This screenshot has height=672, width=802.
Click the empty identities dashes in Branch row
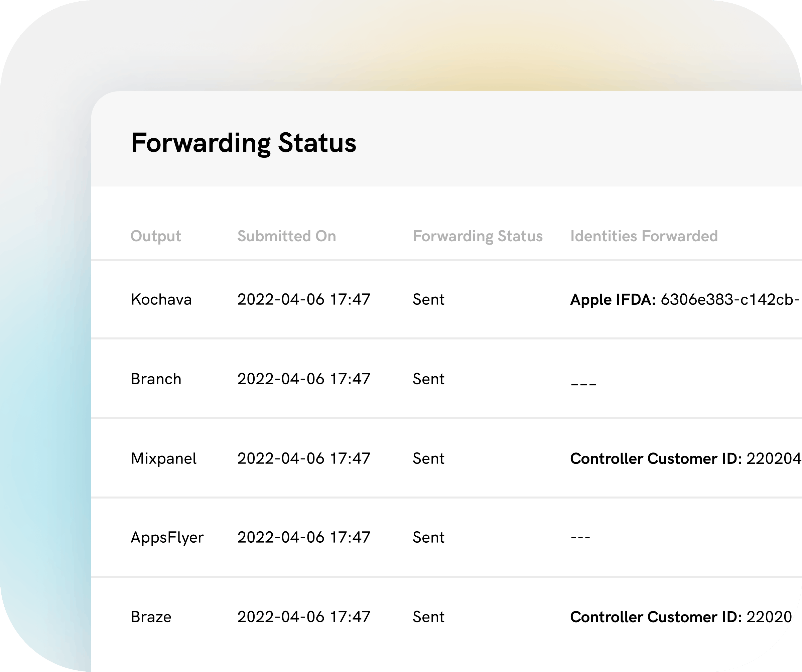[x=583, y=384]
